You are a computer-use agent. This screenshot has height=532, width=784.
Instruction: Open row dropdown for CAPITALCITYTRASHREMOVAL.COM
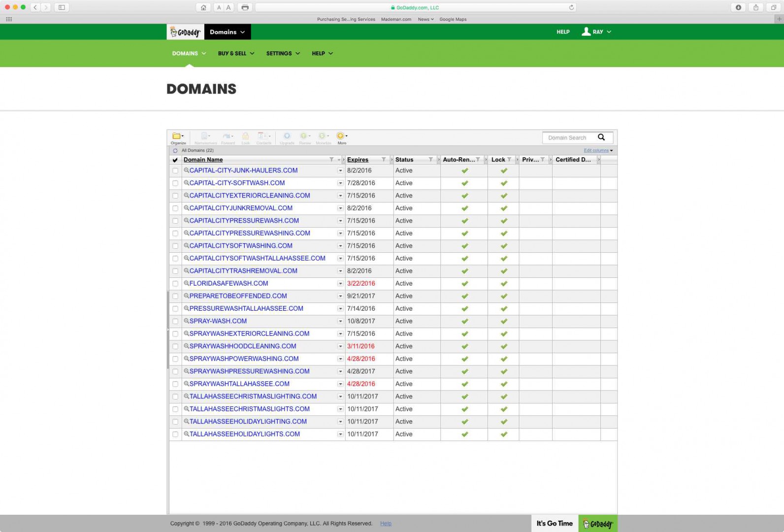coord(340,271)
